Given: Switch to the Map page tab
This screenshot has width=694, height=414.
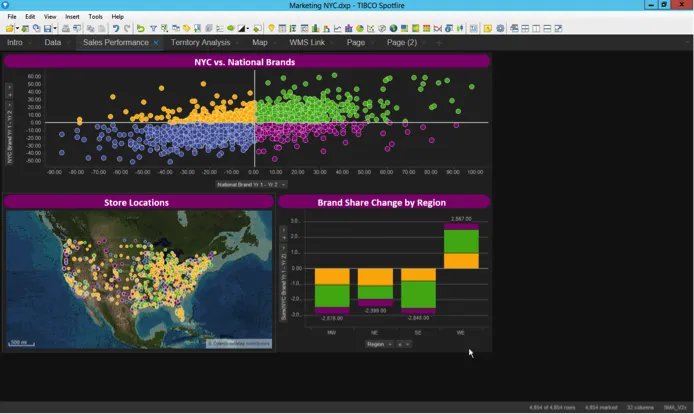Looking at the screenshot, I should pyautogui.click(x=260, y=43).
